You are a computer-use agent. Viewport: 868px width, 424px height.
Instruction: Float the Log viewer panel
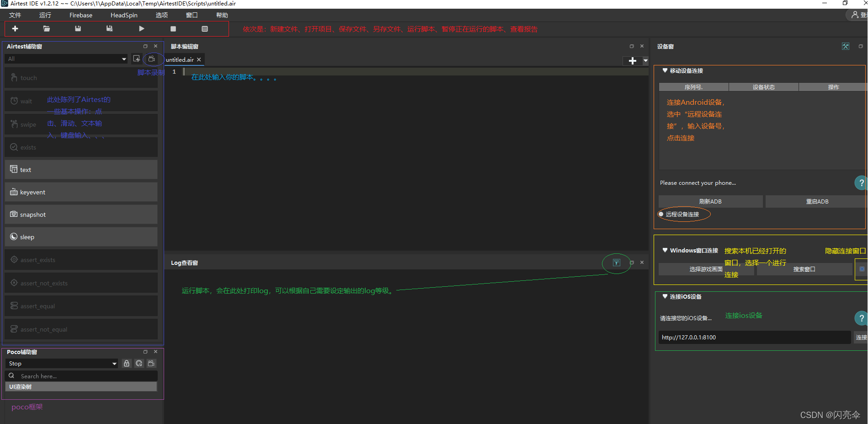[632, 263]
